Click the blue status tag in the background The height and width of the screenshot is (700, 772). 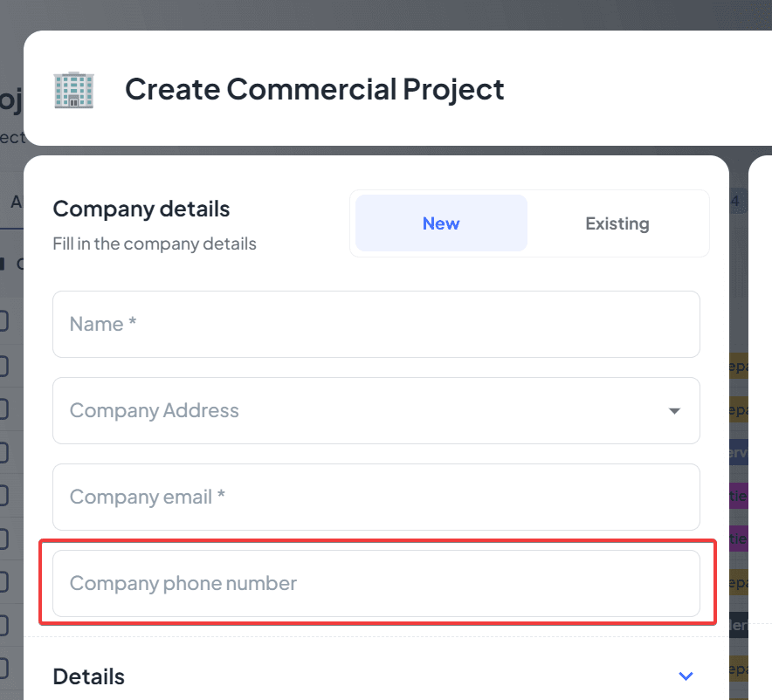(737, 453)
